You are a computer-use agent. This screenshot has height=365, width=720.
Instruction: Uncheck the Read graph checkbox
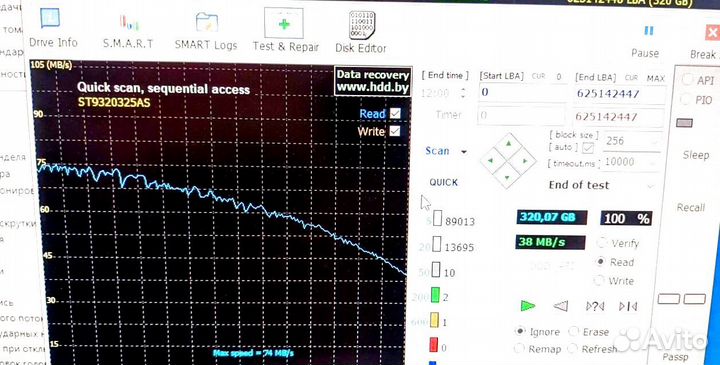coord(395,113)
